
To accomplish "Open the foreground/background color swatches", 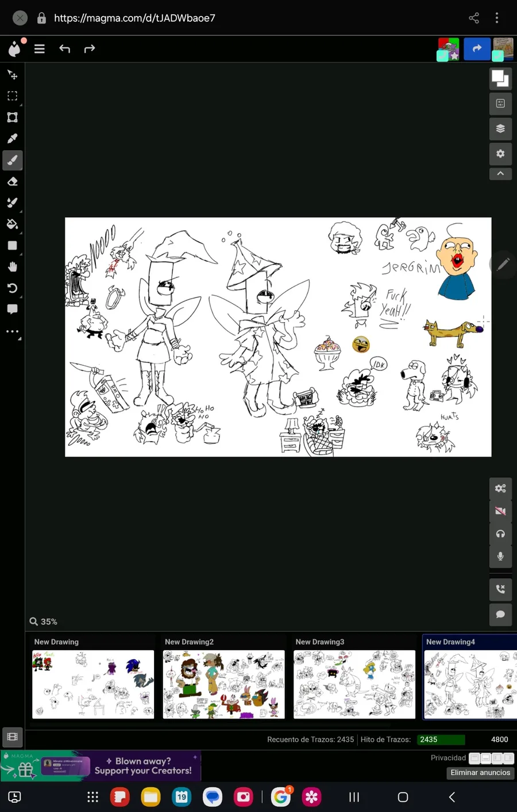I will coord(500,78).
